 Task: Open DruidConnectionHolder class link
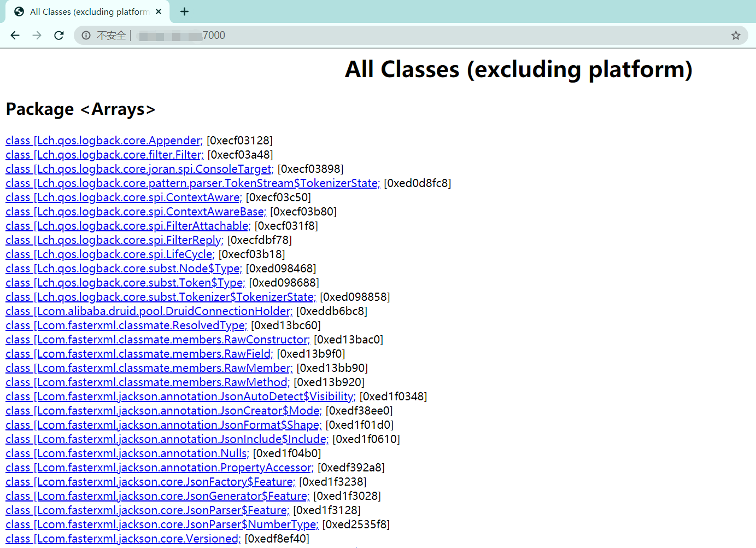[149, 311]
